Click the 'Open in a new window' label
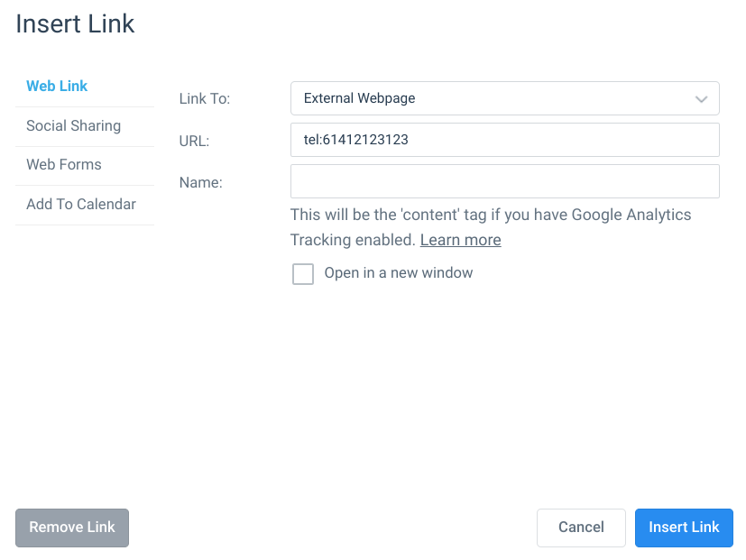The height and width of the screenshot is (560, 746). 398,273
